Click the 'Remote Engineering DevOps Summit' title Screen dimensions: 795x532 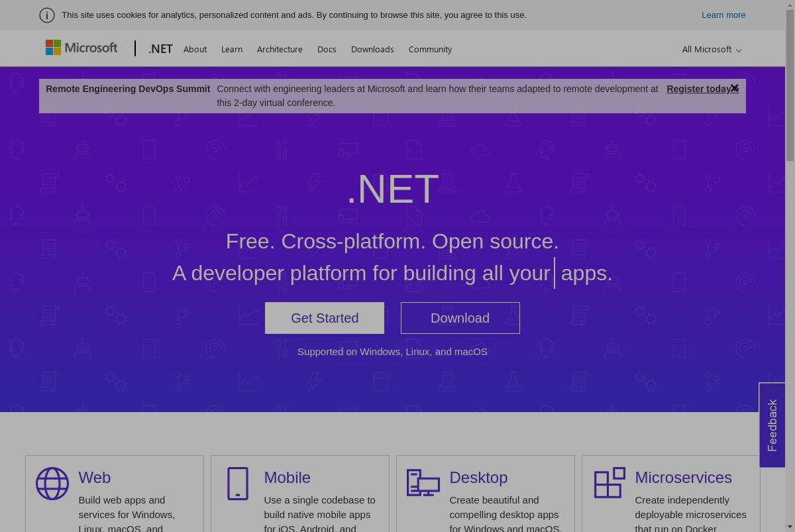(x=128, y=89)
